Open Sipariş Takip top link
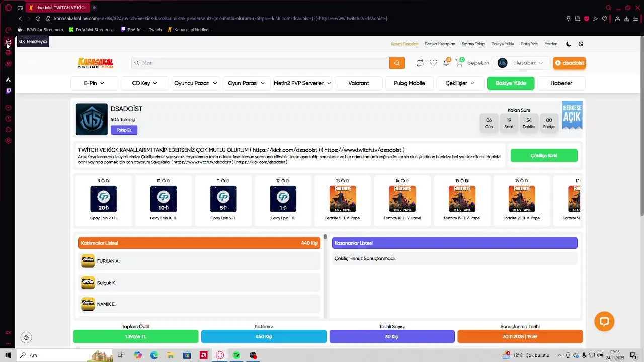 473,44
